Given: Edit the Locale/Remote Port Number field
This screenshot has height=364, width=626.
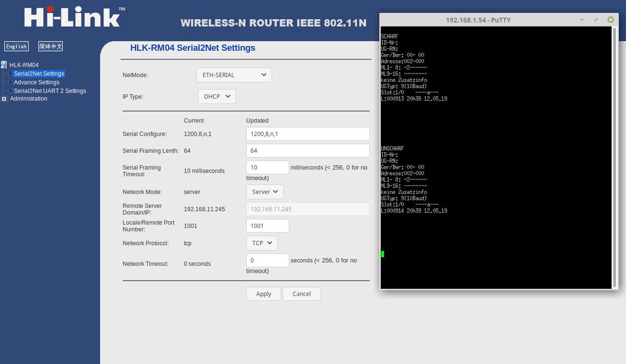Looking at the screenshot, I should pos(268,226).
